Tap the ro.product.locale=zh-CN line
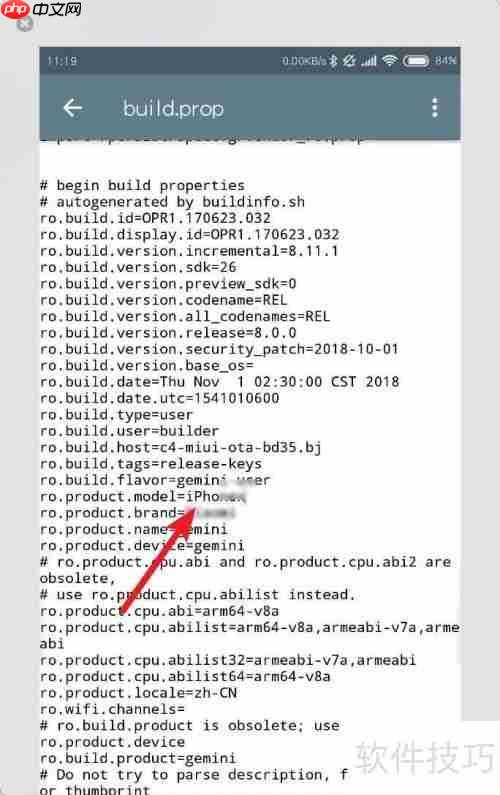 (138, 693)
